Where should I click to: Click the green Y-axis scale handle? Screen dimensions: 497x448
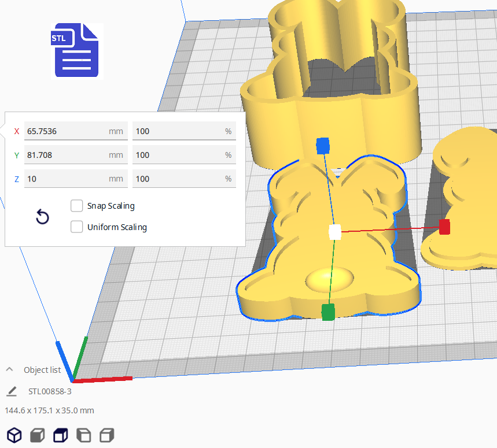(x=328, y=312)
